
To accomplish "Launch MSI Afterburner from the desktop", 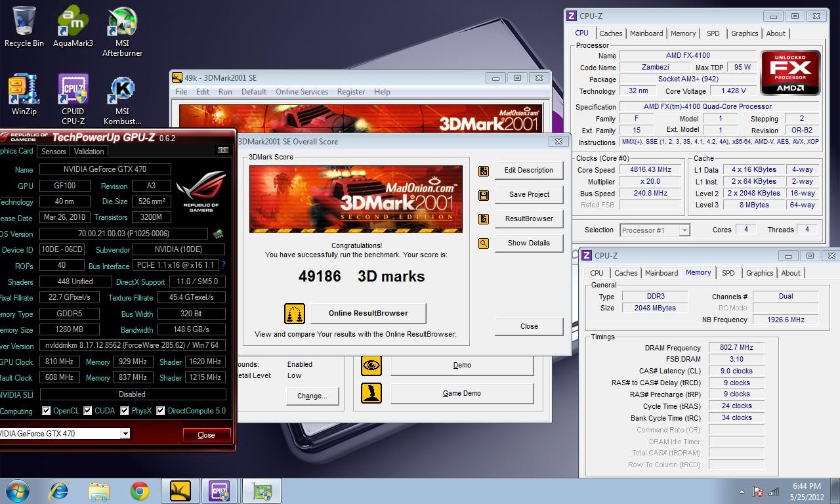I will [x=122, y=31].
